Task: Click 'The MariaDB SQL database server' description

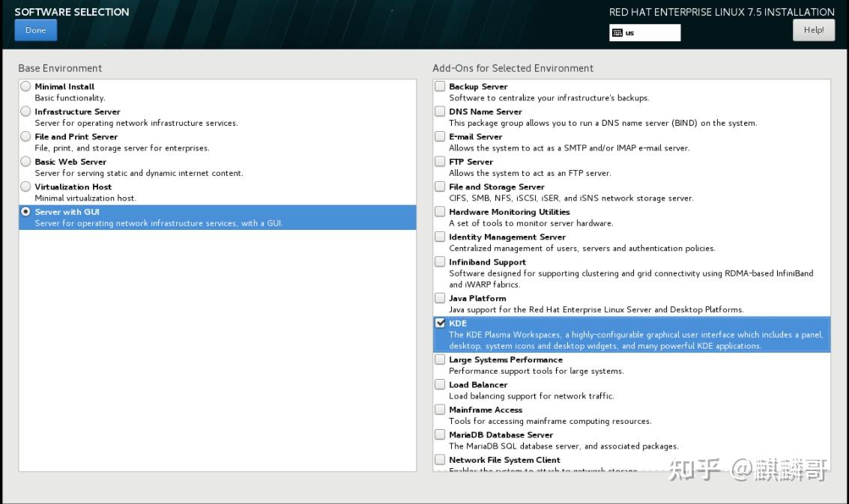Action: 564,446
